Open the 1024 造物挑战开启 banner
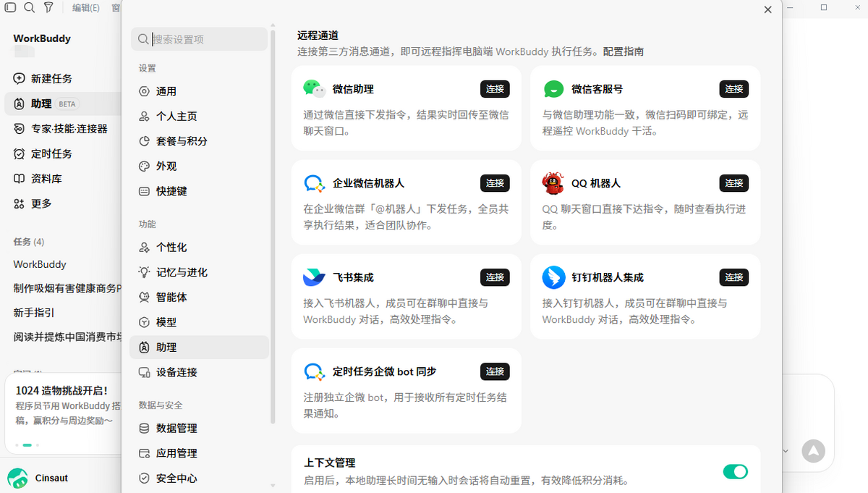This screenshot has width=868, height=493. click(x=62, y=413)
